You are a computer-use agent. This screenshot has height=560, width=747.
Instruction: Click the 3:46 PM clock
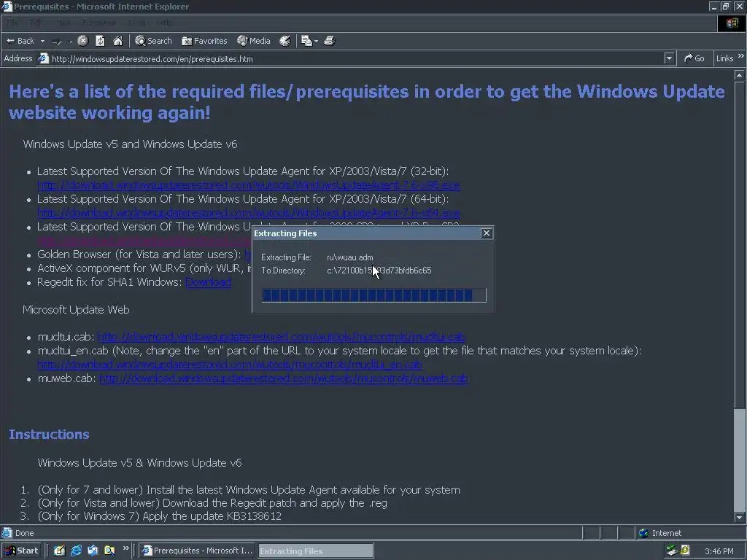[719, 551]
